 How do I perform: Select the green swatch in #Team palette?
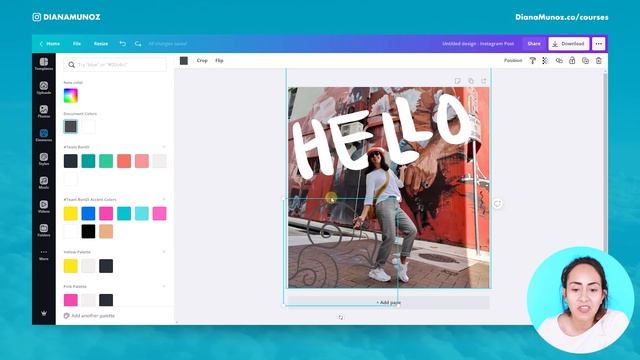click(106, 161)
